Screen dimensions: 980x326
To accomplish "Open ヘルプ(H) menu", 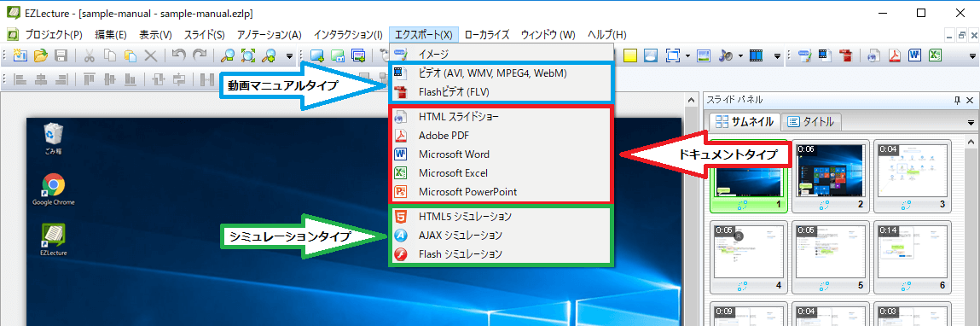I will tap(607, 34).
